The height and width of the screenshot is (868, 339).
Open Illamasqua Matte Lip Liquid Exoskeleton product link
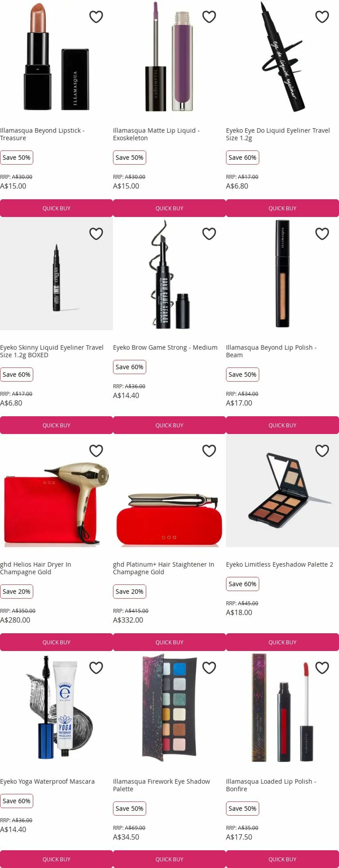[x=156, y=134]
